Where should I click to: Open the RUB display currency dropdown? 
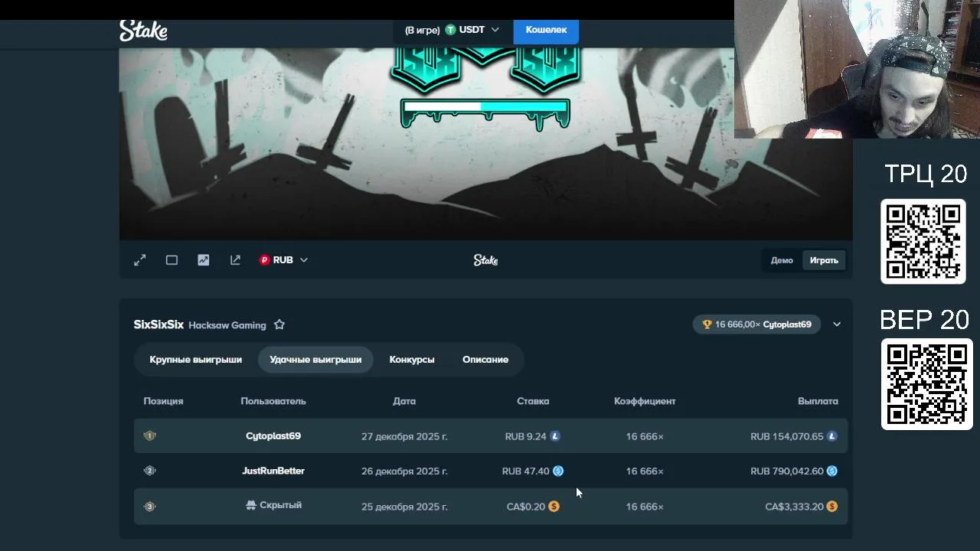click(x=283, y=260)
